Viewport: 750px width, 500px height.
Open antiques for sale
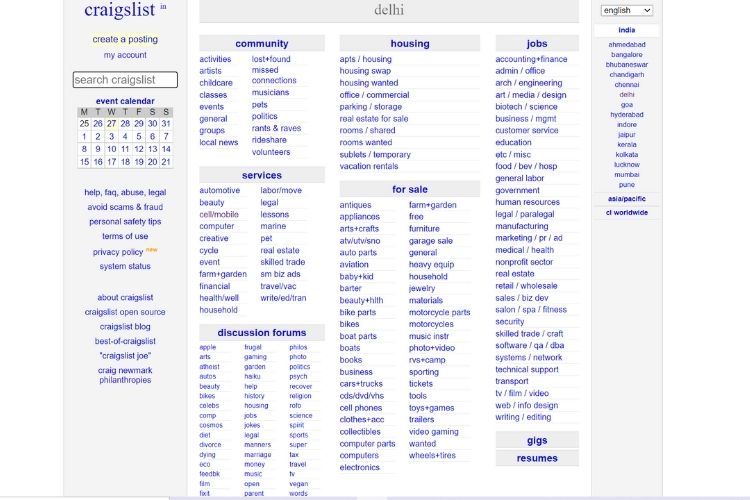tap(355, 205)
